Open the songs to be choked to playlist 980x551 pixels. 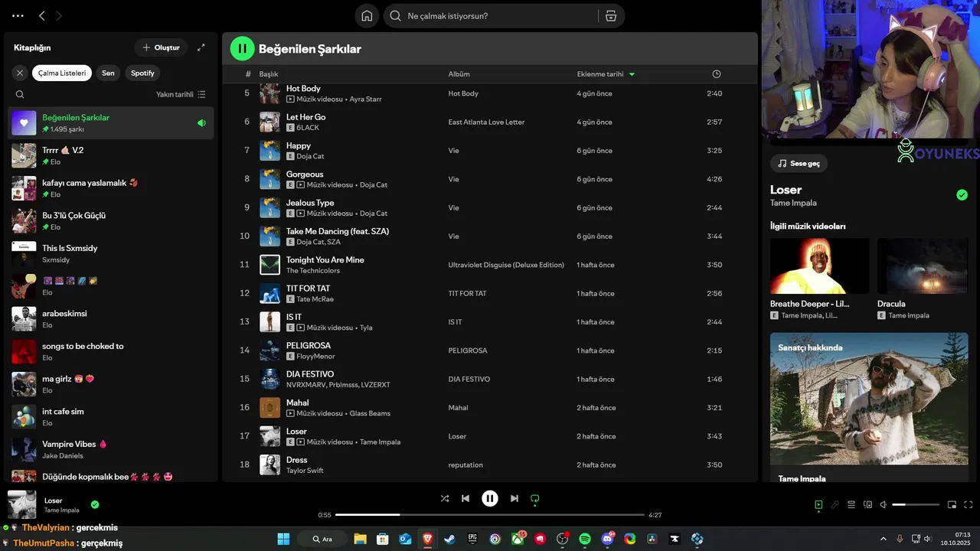click(111, 351)
